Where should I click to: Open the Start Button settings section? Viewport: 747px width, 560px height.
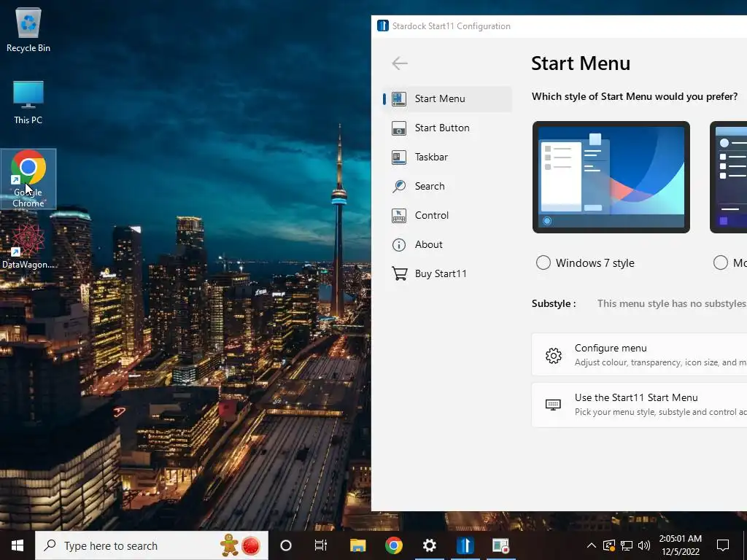pyautogui.click(x=447, y=128)
